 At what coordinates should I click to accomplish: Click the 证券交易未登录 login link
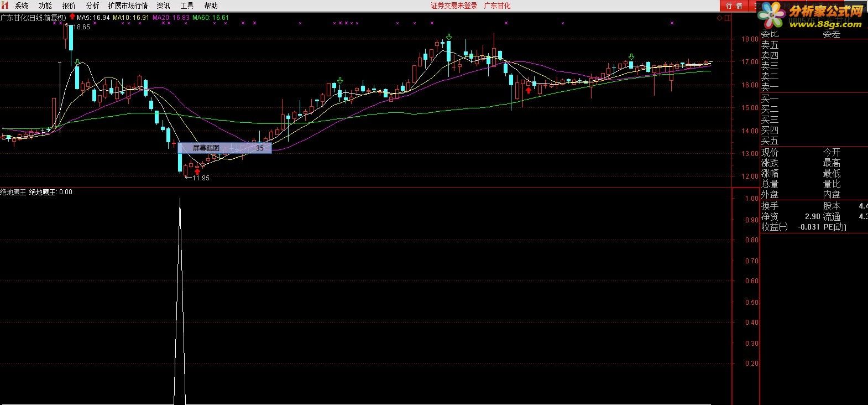pos(454,6)
